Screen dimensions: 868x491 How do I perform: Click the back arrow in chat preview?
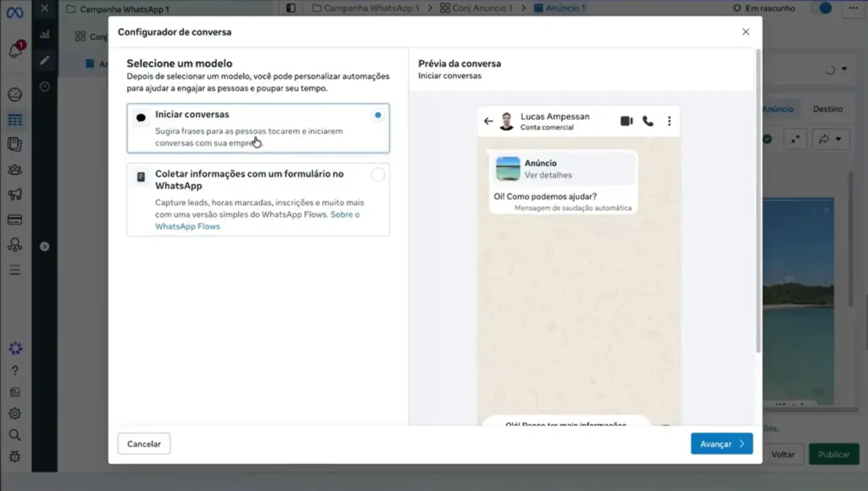click(x=488, y=121)
